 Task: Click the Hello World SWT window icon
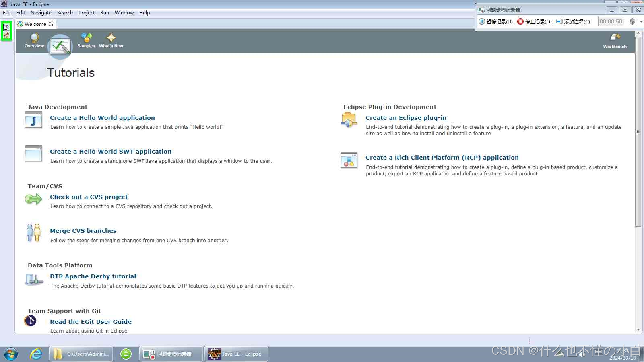[33, 154]
